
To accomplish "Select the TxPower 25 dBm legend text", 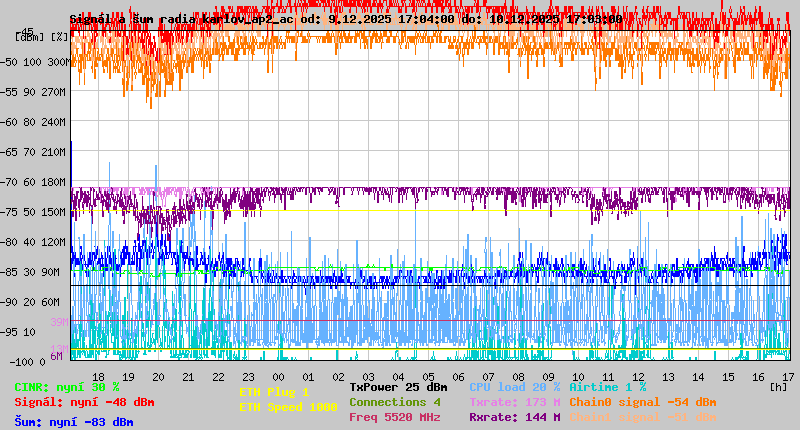I will [x=398, y=387].
